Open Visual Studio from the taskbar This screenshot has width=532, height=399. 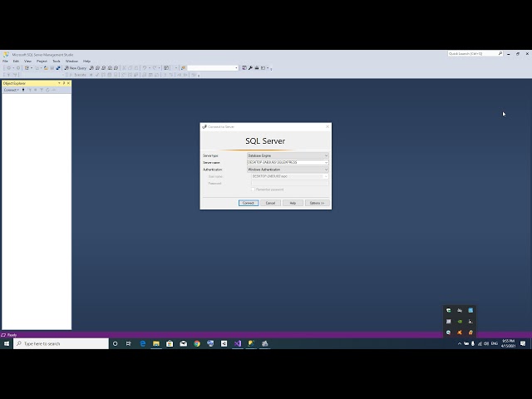(238, 343)
